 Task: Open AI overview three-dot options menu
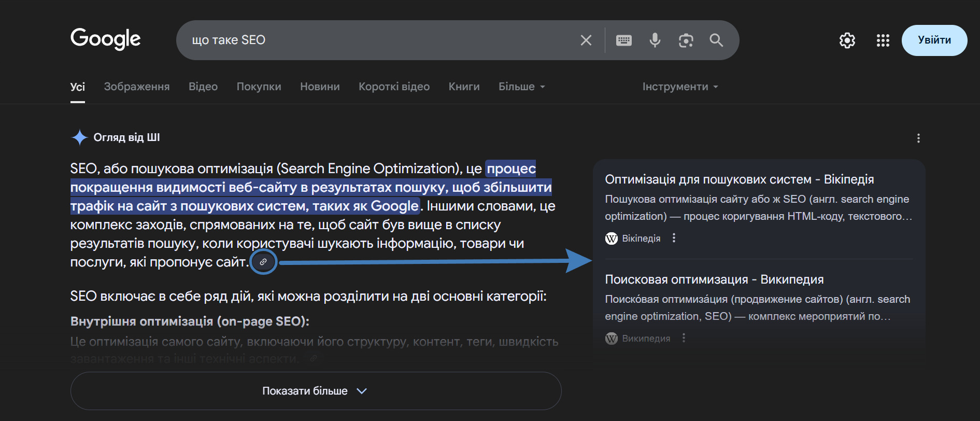tap(918, 138)
